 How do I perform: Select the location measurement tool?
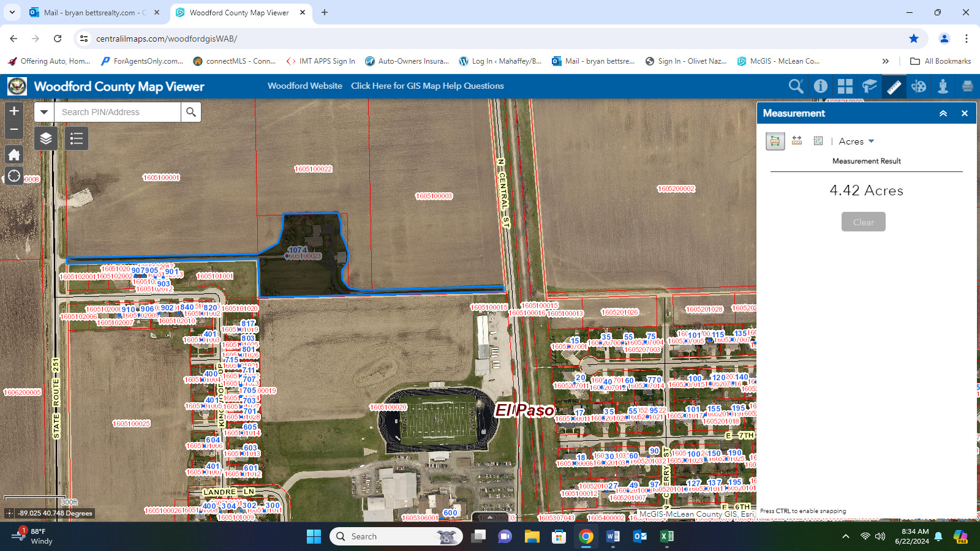(x=818, y=141)
